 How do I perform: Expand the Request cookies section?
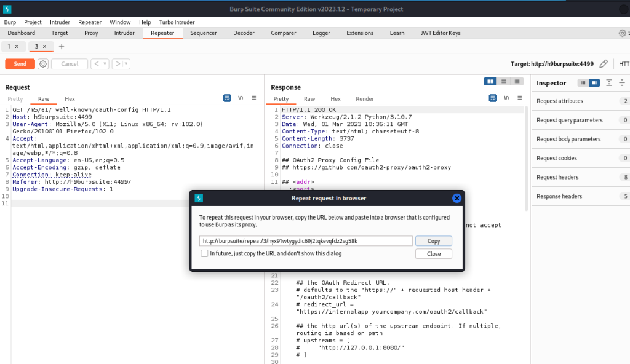[581, 158]
